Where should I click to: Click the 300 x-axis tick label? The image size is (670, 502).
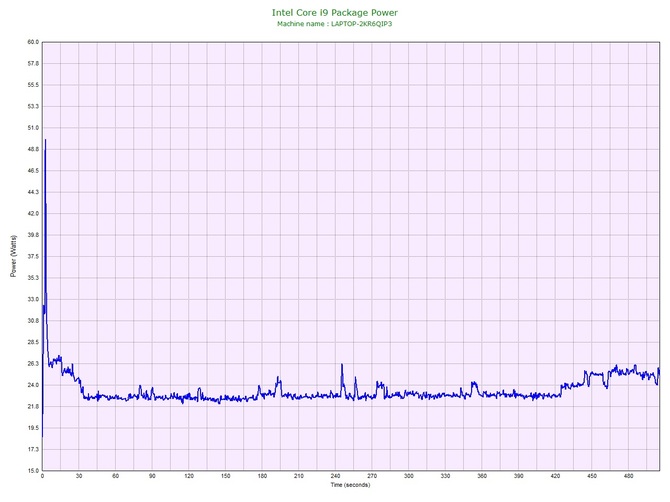409,476
